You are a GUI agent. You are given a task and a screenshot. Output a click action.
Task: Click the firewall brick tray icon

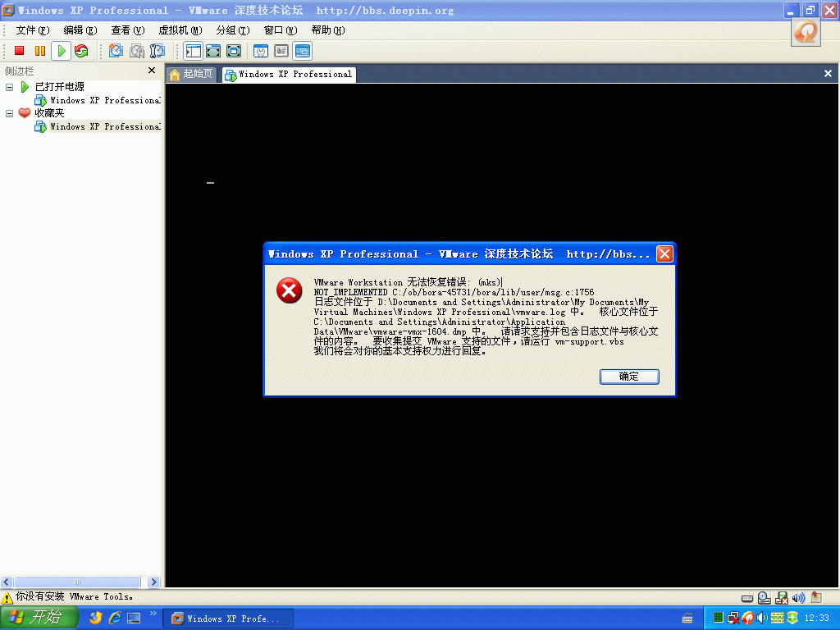(778, 618)
